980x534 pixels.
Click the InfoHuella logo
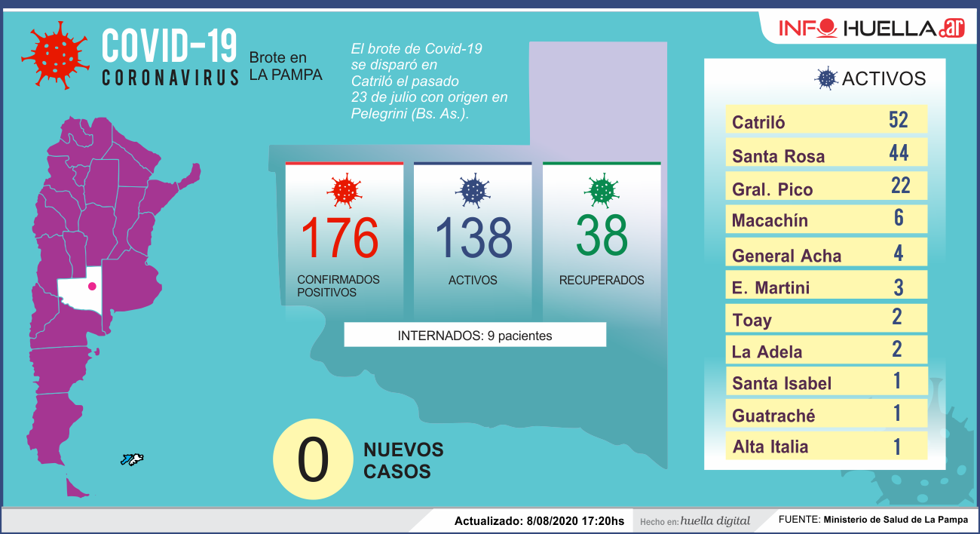872,29
